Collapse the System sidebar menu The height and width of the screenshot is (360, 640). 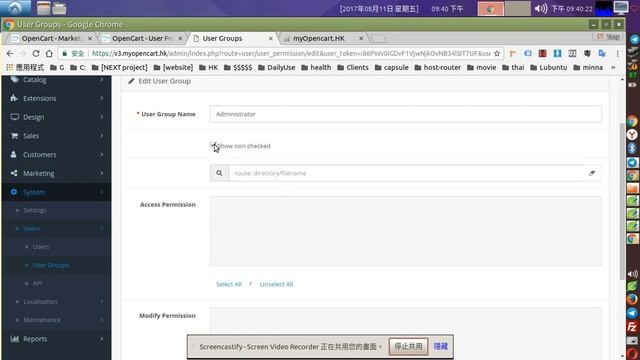(56, 192)
